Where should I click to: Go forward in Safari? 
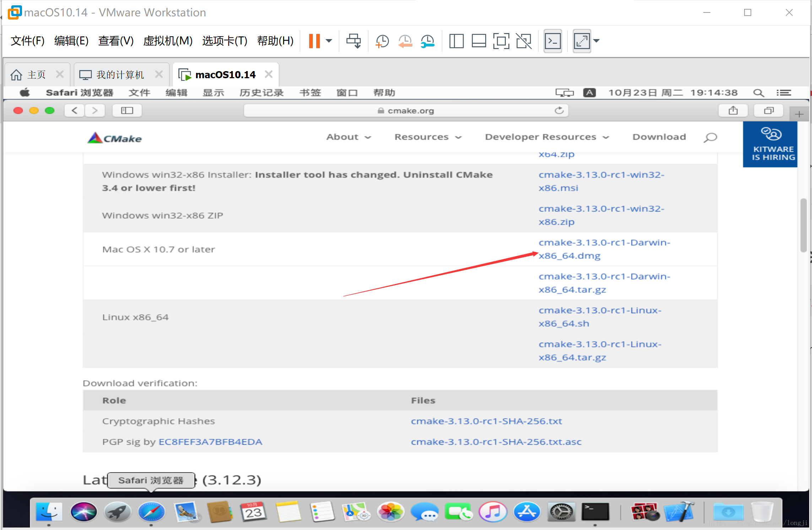[94, 111]
